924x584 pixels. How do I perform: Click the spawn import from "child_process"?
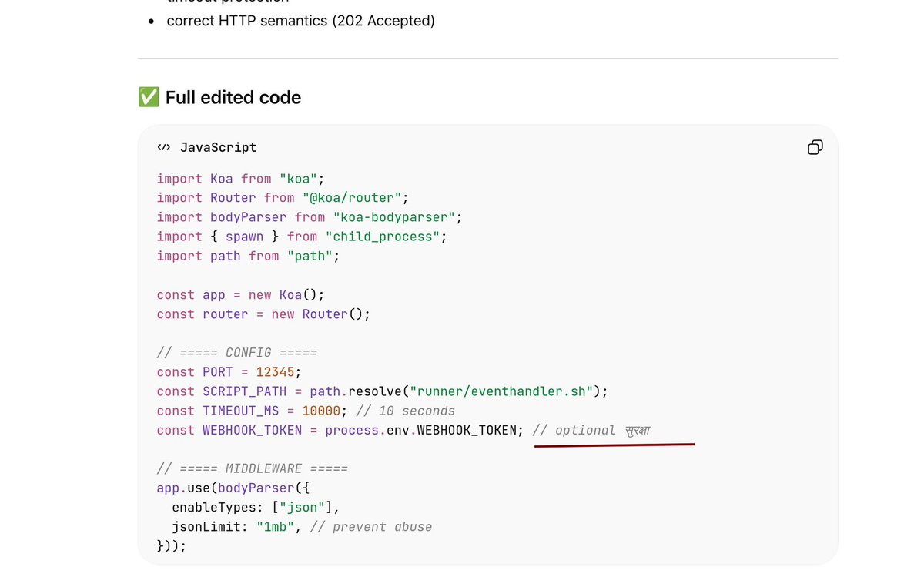(x=302, y=237)
